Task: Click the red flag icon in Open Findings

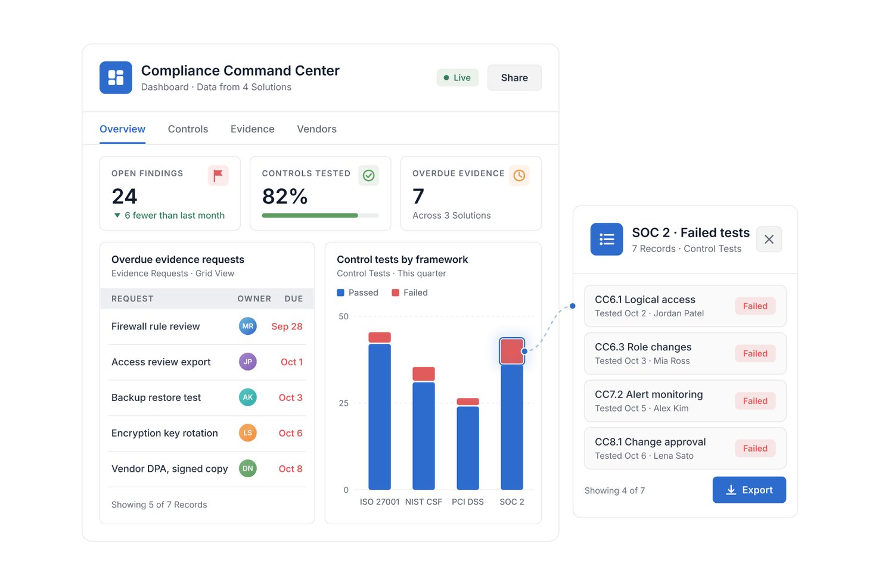Action: click(218, 175)
